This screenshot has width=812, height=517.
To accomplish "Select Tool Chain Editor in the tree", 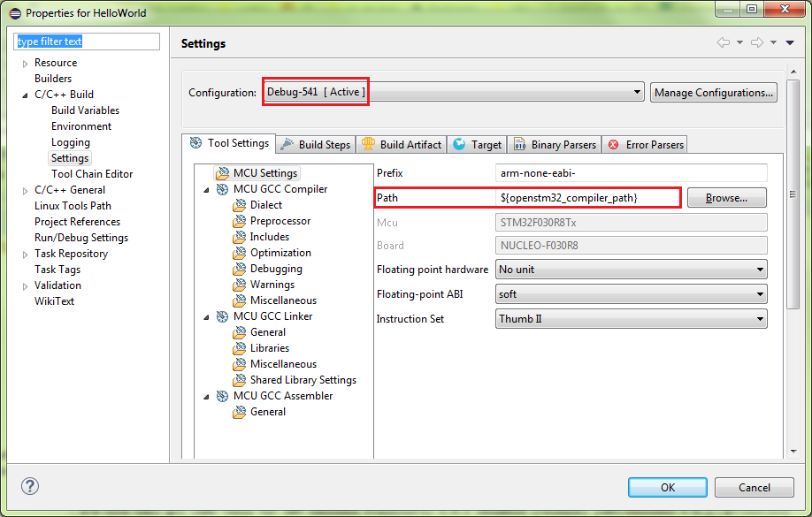I will coord(92,174).
